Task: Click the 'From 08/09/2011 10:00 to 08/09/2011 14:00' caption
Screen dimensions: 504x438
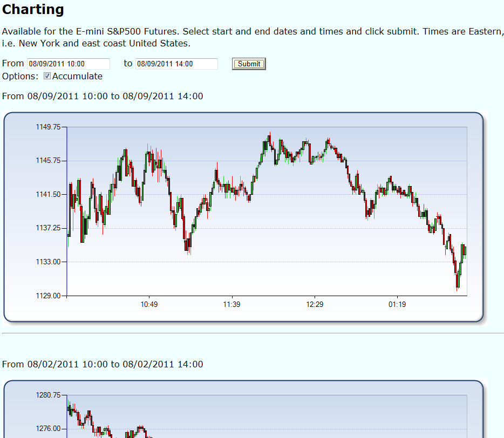Action: (103, 96)
